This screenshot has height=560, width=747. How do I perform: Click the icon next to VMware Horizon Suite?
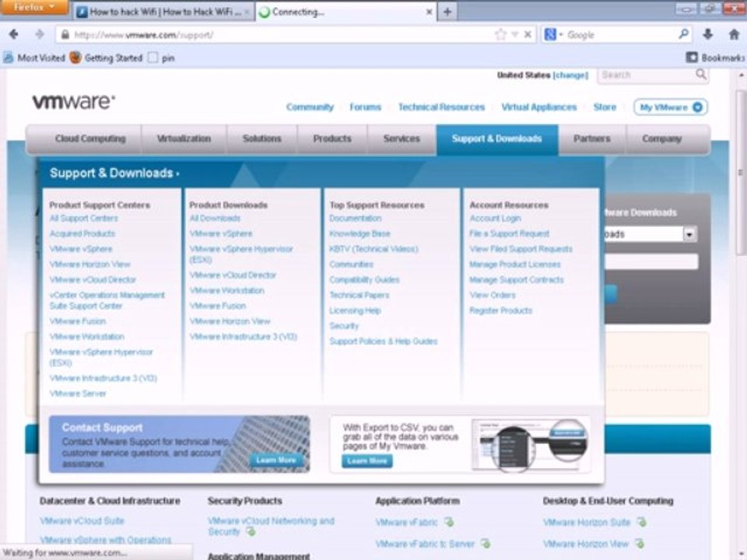pyautogui.click(x=641, y=522)
